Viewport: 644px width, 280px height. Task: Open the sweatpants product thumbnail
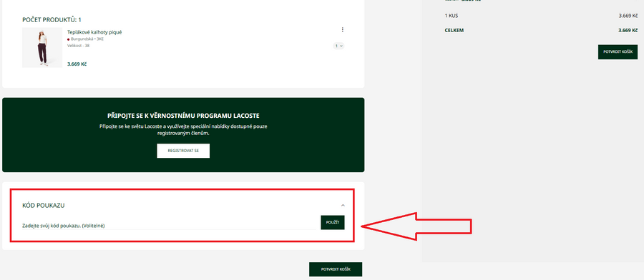[42, 48]
